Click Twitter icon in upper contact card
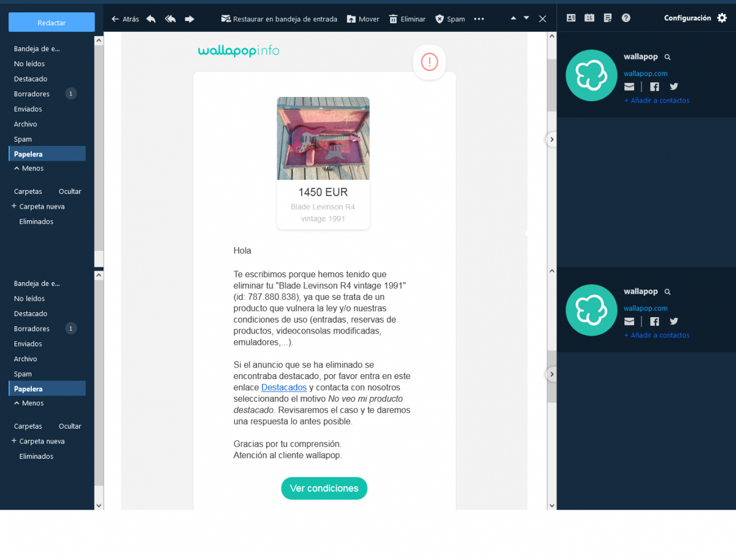The width and height of the screenshot is (736, 560). pyautogui.click(x=674, y=86)
